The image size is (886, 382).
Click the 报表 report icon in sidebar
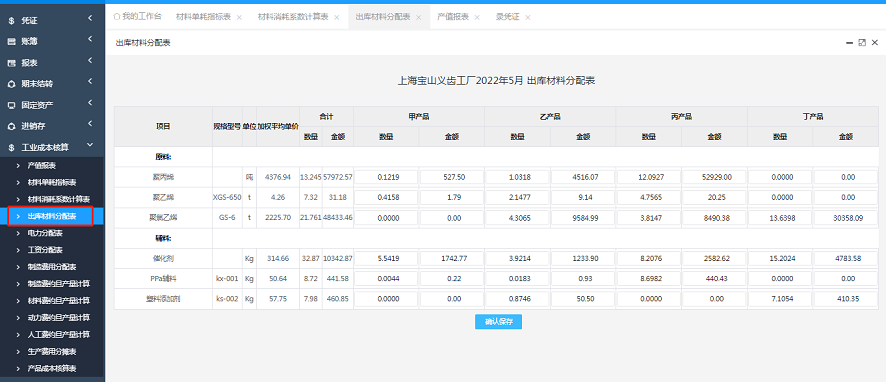click(11, 63)
